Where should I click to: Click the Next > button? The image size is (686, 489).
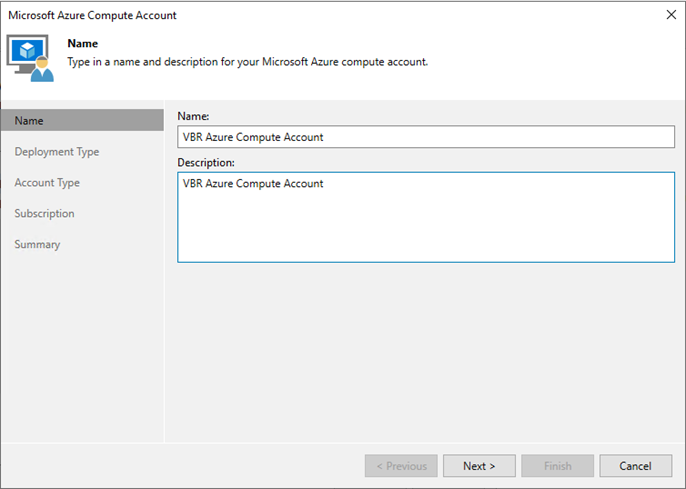click(x=479, y=466)
